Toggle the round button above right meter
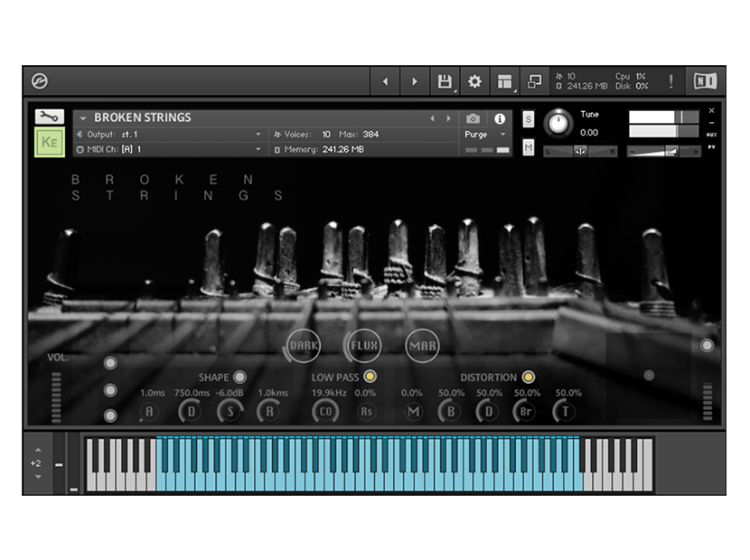 tap(707, 345)
